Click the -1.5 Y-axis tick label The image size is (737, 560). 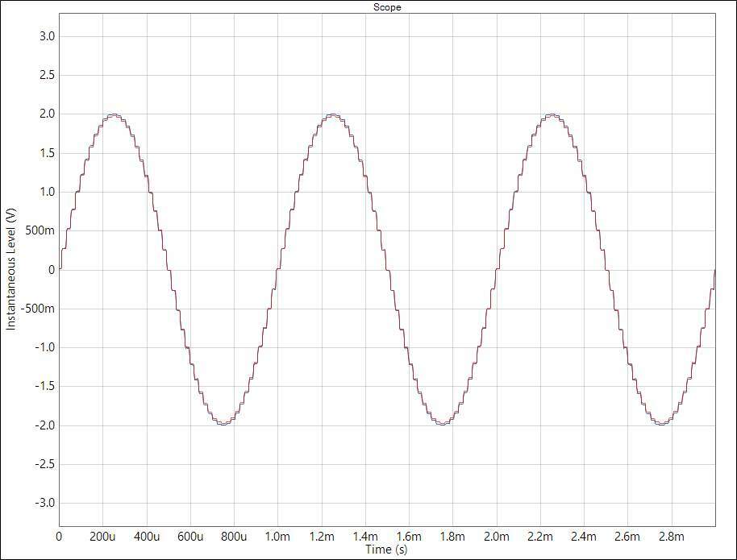tap(44, 386)
